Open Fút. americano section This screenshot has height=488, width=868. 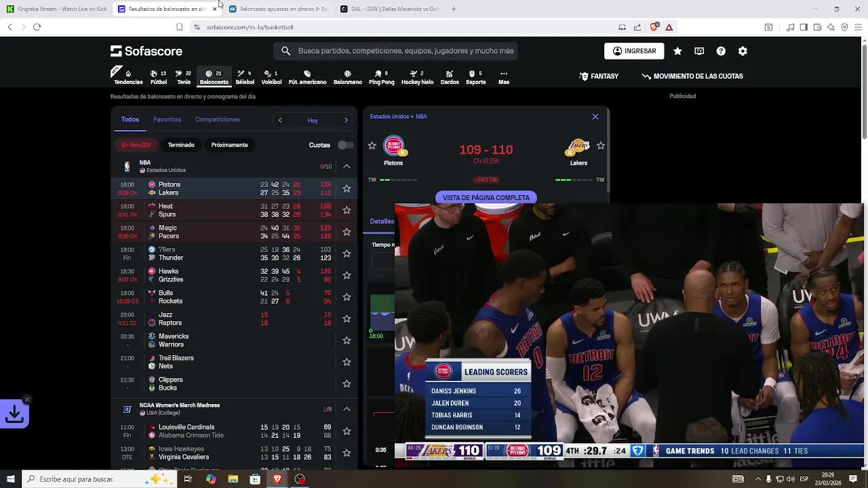click(307, 77)
